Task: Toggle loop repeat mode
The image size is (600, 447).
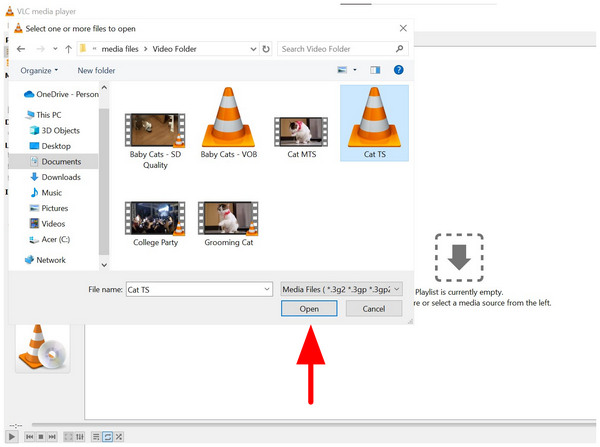Action: (108, 437)
